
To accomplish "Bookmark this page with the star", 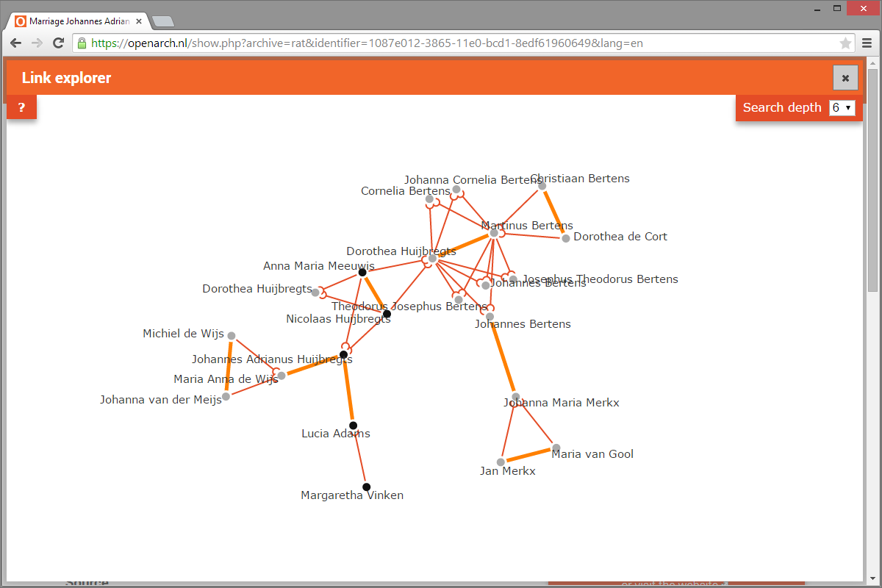I will click(845, 43).
